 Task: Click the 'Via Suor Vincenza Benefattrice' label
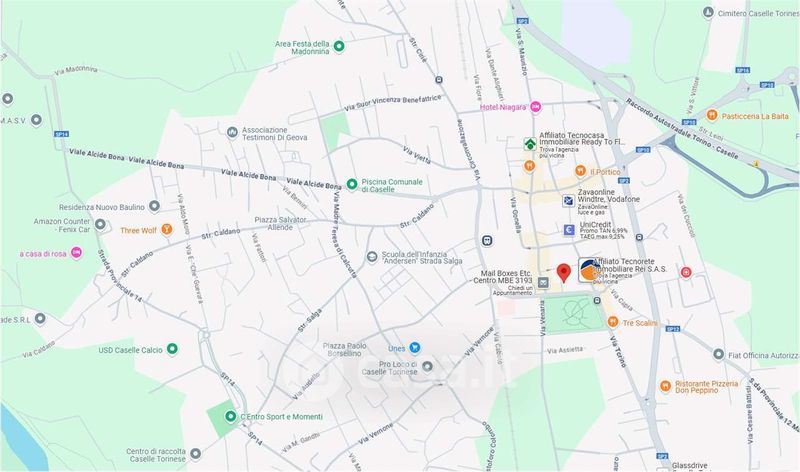tap(392, 102)
